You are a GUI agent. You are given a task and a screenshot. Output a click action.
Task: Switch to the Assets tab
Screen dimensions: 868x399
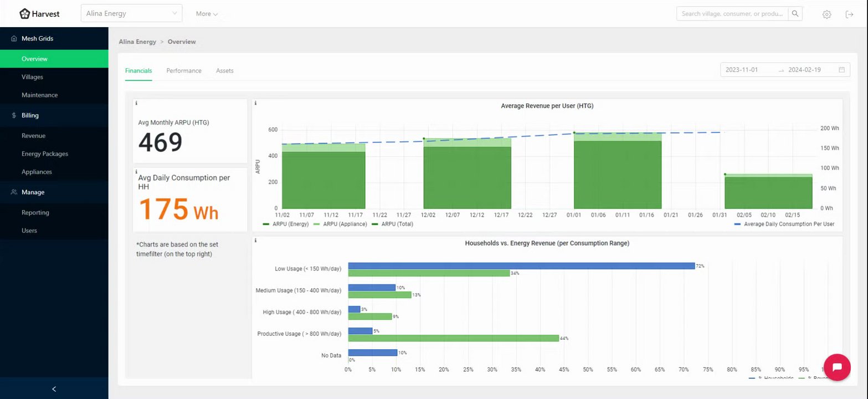point(225,71)
